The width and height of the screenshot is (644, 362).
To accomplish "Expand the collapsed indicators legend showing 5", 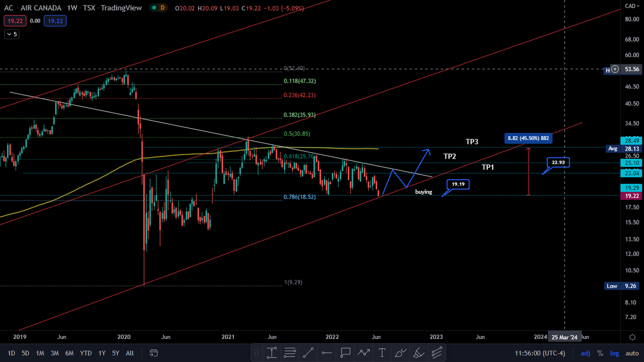I will (x=12, y=34).
